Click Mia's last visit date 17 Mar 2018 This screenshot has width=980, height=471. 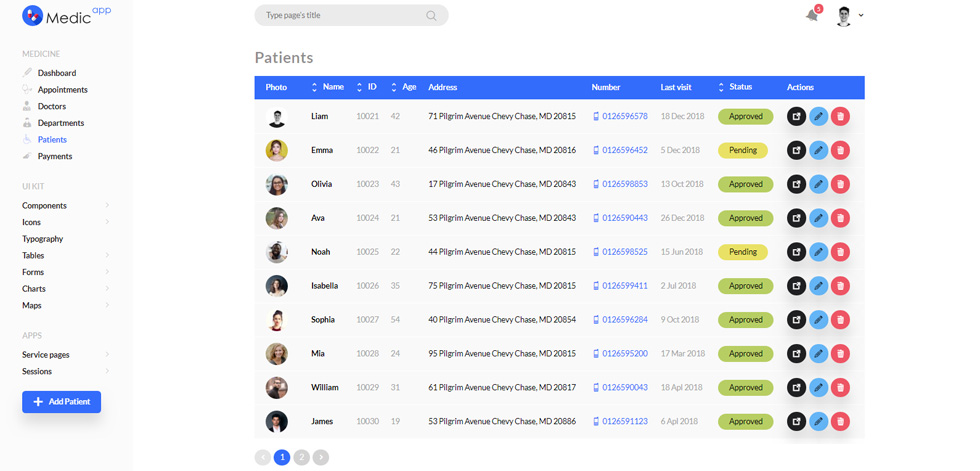(x=683, y=354)
